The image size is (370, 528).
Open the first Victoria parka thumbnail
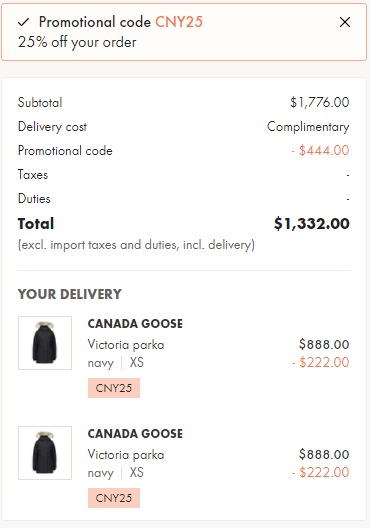coord(45,343)
